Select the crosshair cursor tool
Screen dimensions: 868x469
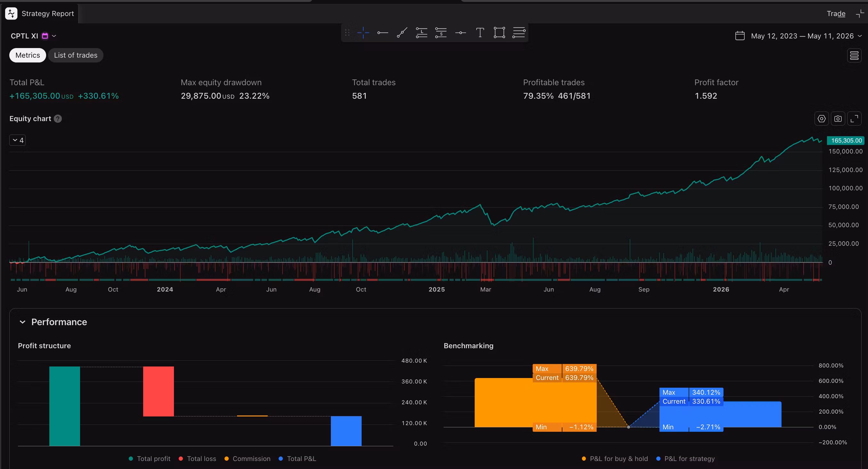pos(363,33)
